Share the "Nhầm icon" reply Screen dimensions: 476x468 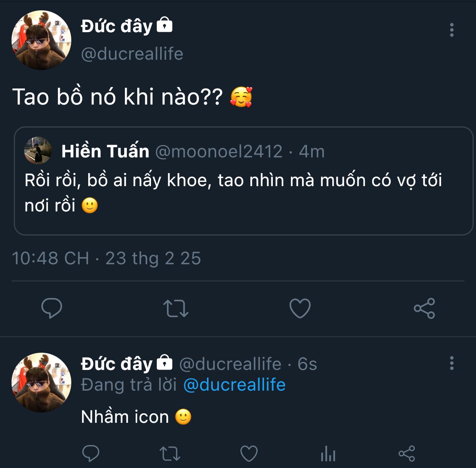tap(407, 454)
